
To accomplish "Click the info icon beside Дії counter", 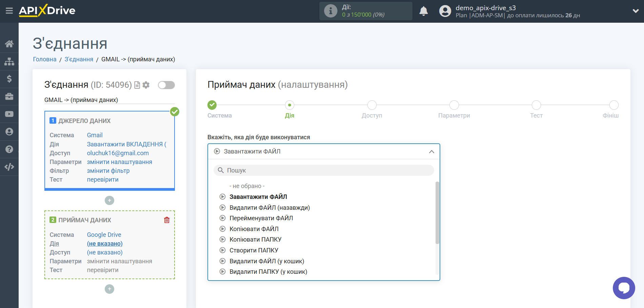I will click(x=330, y=11).
